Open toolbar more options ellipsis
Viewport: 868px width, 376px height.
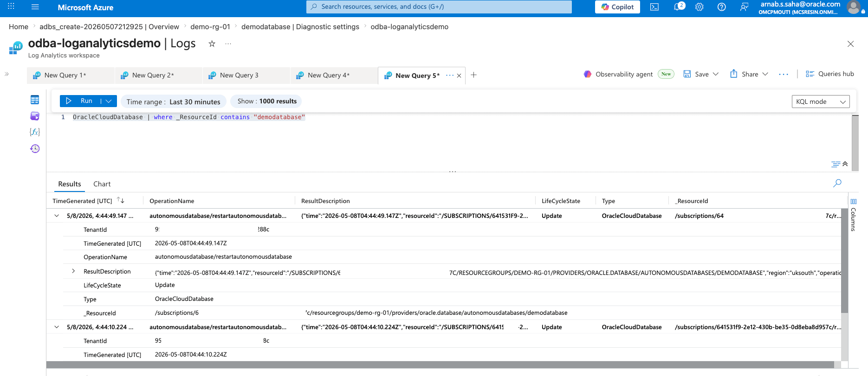pos(784,74)
